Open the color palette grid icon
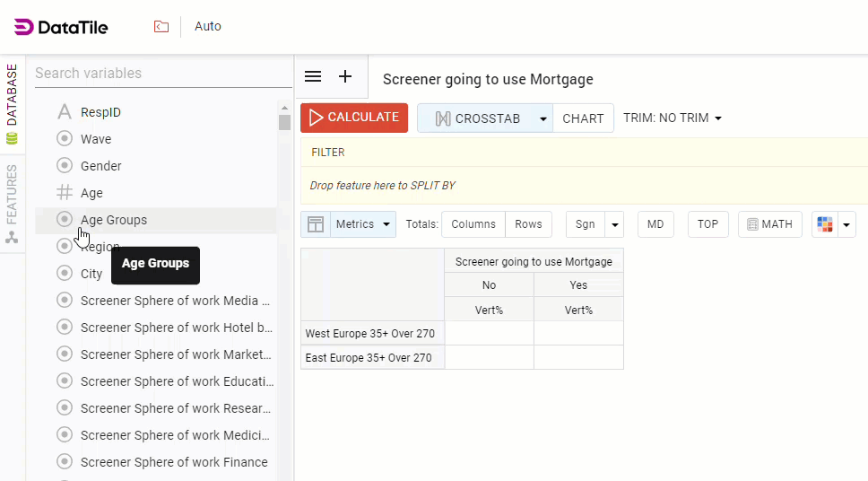Image resolution: width=868 pixels, height=481 pixels. tap(825, 224)
